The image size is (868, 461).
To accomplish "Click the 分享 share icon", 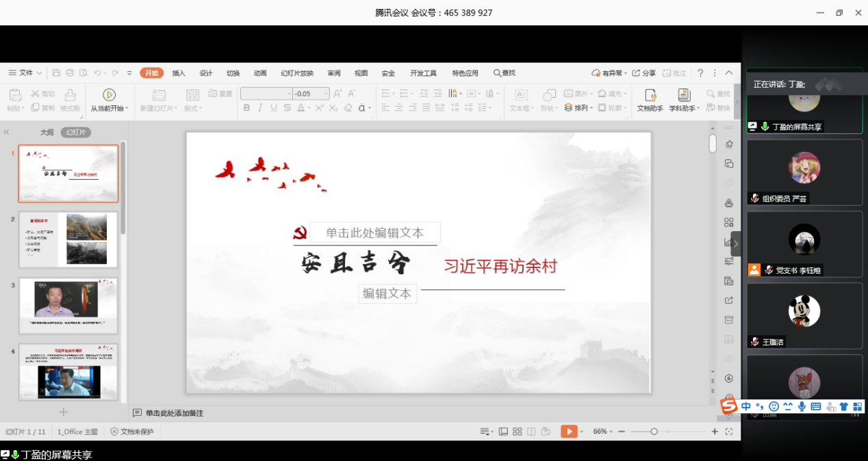I will 643,73.
